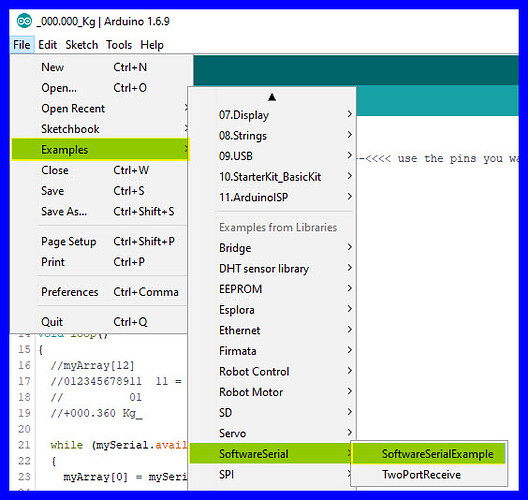Image resolution: width=528 pixels, height=500 pixels.
Task: Expand 11.ArduinoISP examples
Action: (x=272, y=197)
